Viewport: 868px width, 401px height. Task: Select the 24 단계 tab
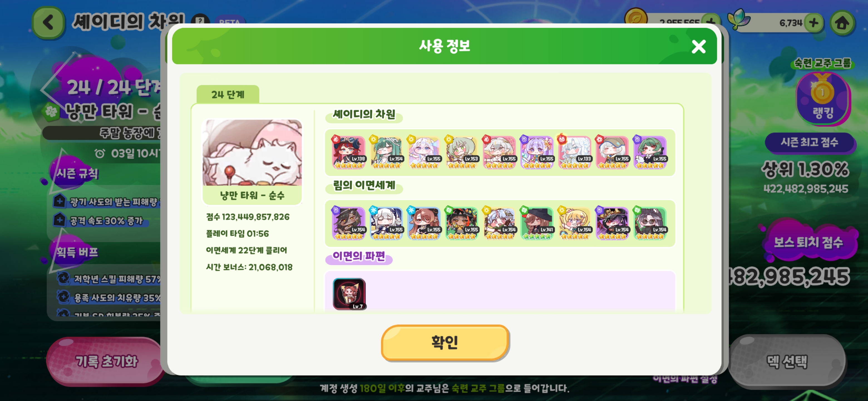[228, 94]
